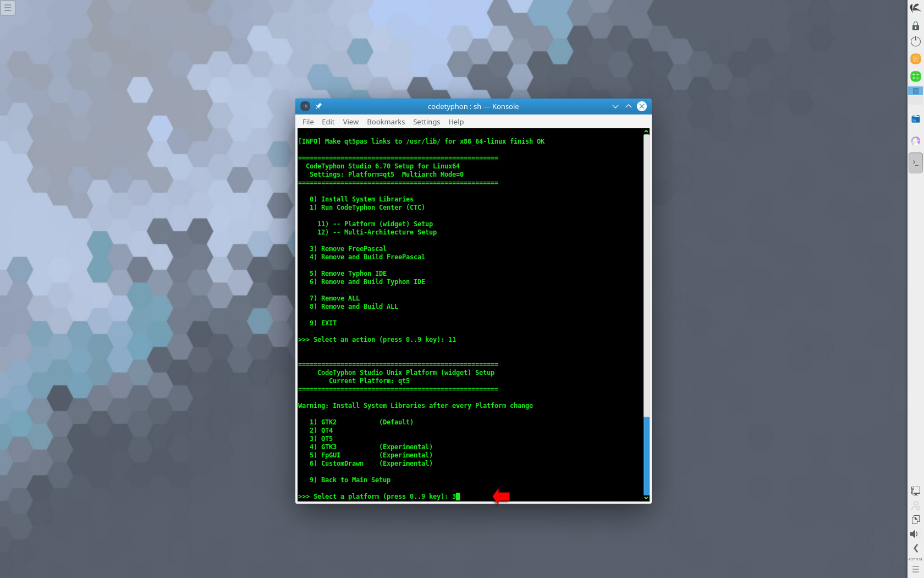Open the Bookmarks menu in Konsole
This screenshot has width=924, height=578.
[386, 122]
